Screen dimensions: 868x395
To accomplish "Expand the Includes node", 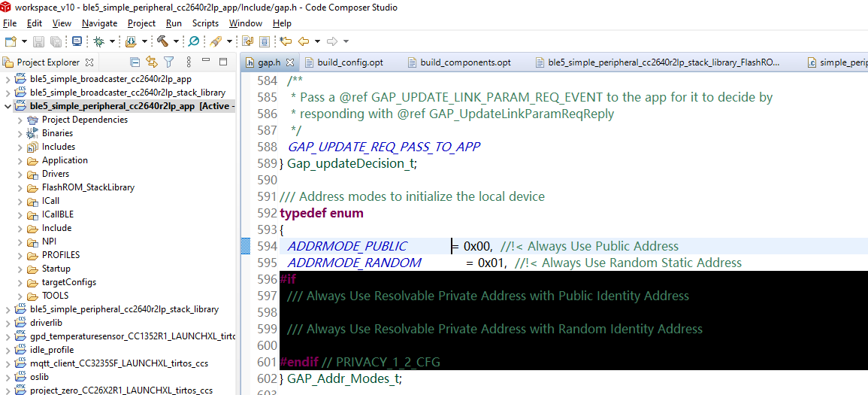I will 20,147.
